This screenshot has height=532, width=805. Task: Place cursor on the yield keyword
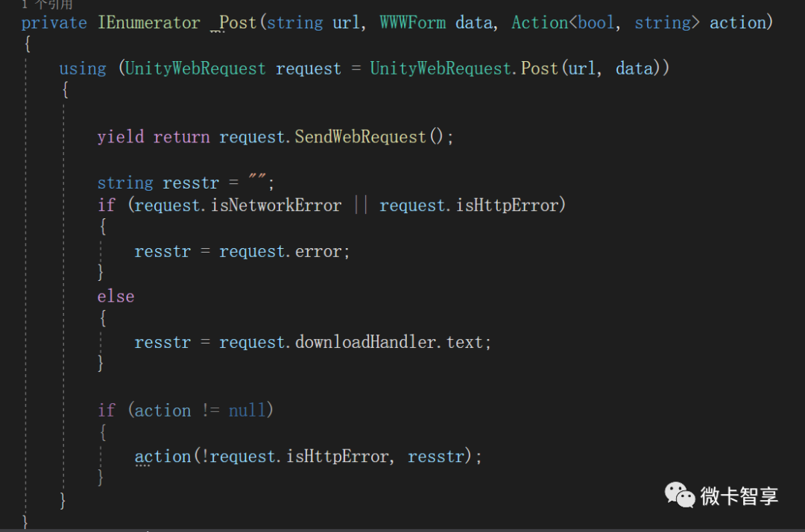pos(121,137)
